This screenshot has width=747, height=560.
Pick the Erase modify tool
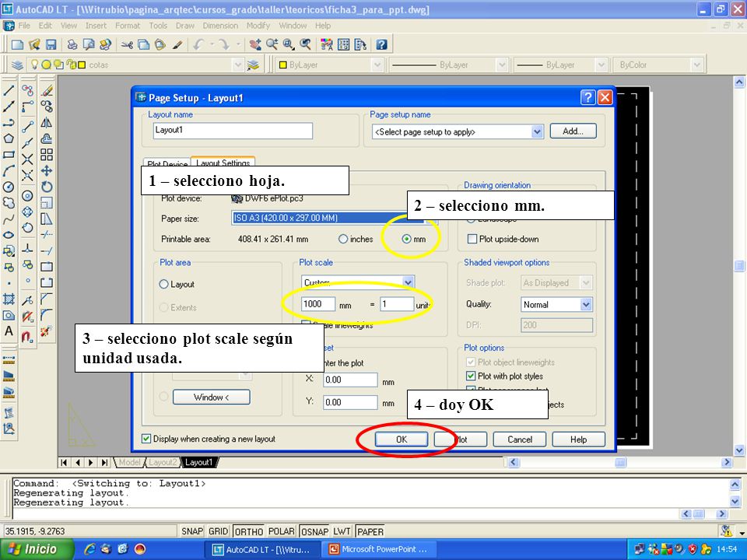47,90
